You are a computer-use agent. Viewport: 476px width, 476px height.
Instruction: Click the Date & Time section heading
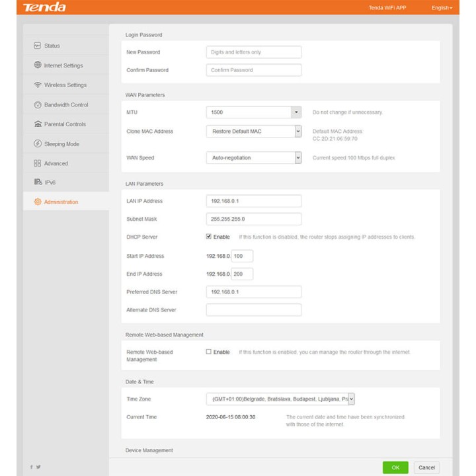click(x=139, y=382)
